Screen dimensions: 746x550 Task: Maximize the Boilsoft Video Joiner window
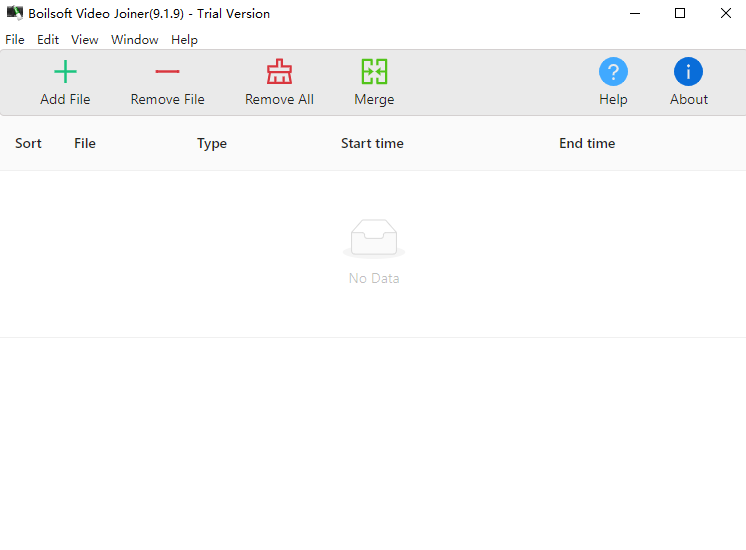[680, 13]
